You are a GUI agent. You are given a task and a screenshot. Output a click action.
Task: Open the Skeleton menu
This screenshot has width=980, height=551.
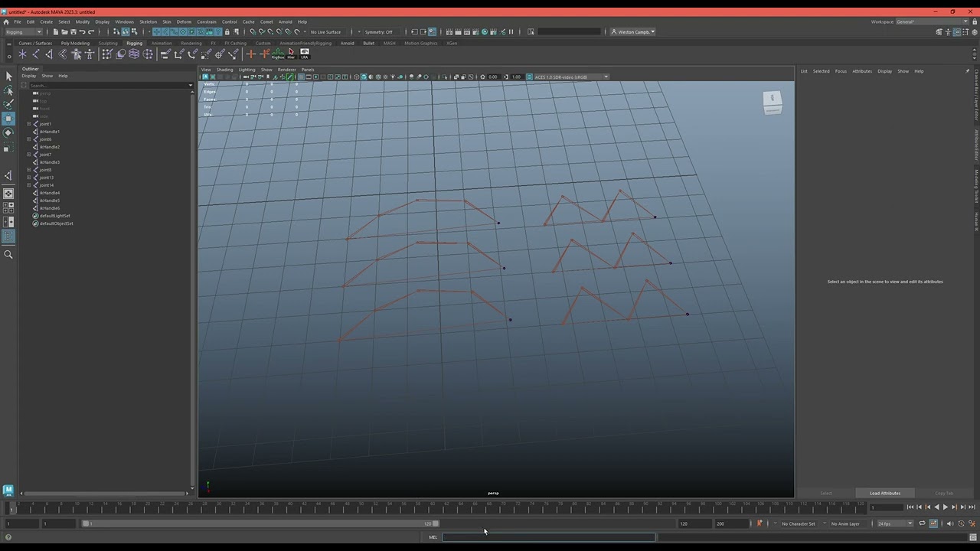click(148, 21)
